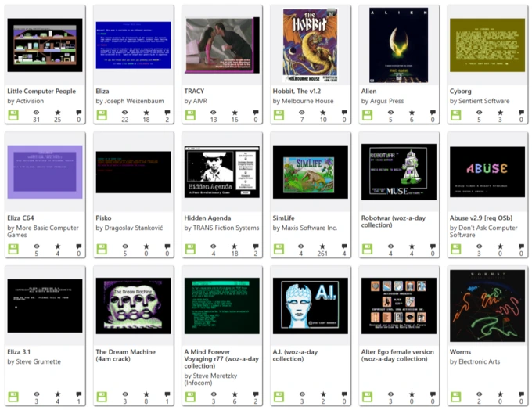The height and width of the screenshot is (410, 532).
Task: Click the reviews bubble on Eliza 3.1 card
Action: (x=79, y=394)
